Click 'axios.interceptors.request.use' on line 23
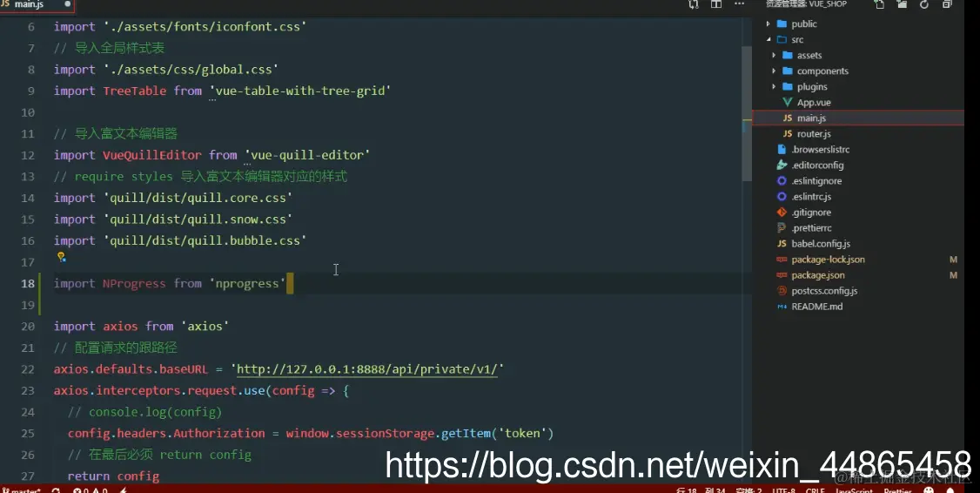Screen dimensions: 980x493 pyautogui.click(x=160, y=390)
